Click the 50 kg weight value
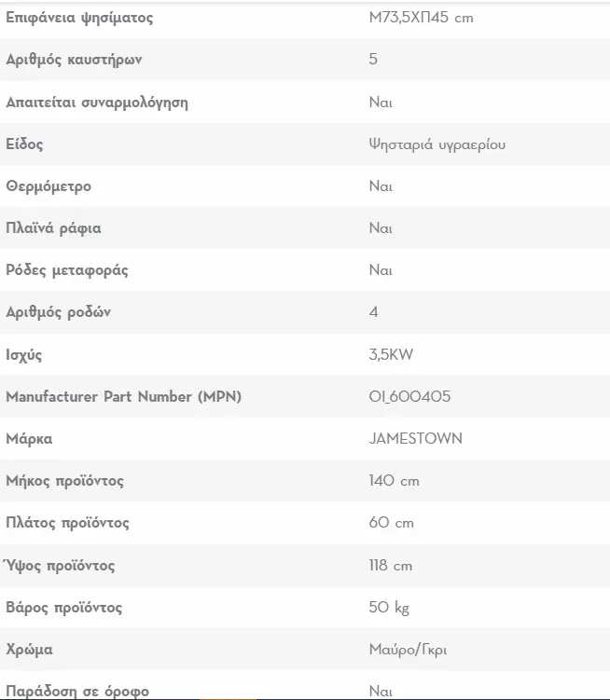This screenshot has width=610, height=700. (389, 608)
